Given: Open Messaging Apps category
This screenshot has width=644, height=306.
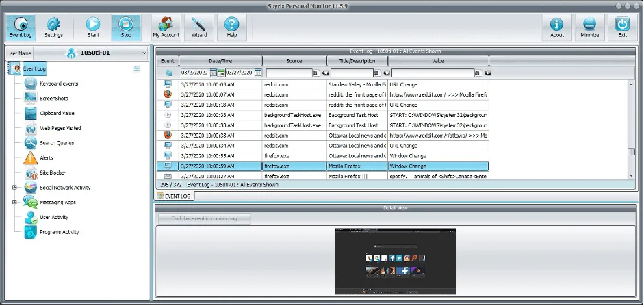Looking at the screenshot, I should coord(57,203).
